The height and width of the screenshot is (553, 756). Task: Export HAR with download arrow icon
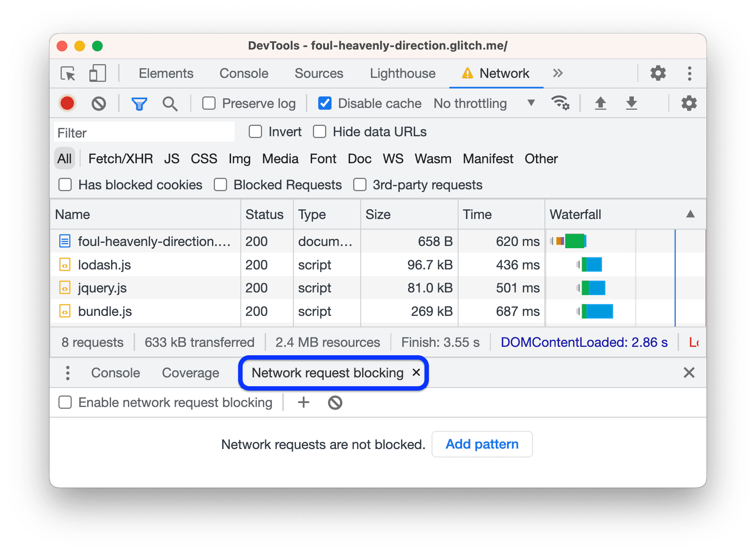coord(631,103)
